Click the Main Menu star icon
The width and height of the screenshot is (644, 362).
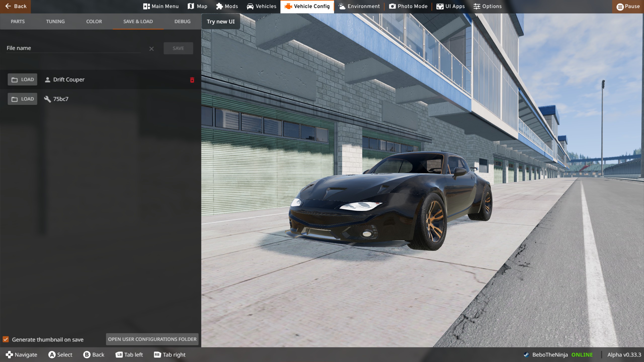[x=146, y=7]
